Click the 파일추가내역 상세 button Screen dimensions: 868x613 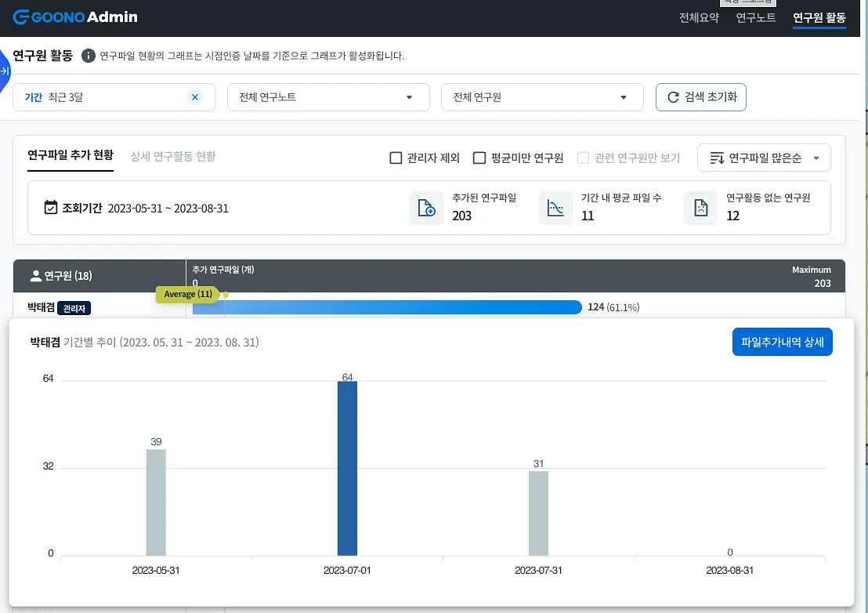782,343
